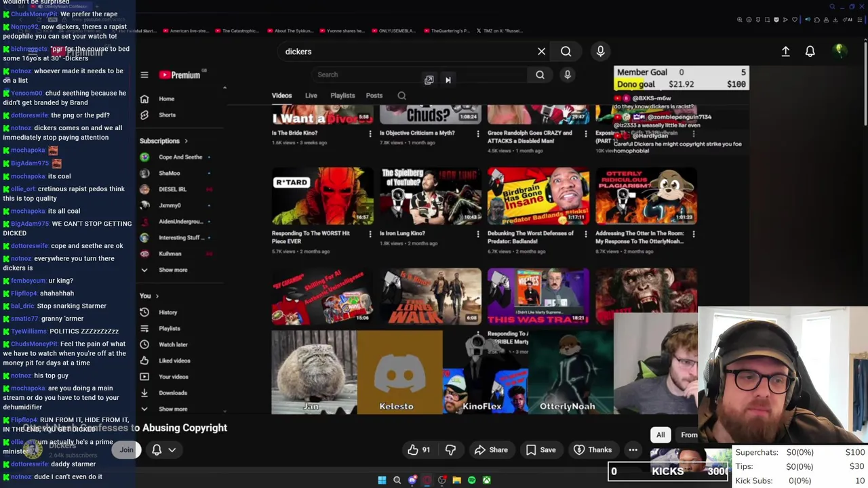
Task: Expand the You section chevron
Action: click(x=157, y=296)
